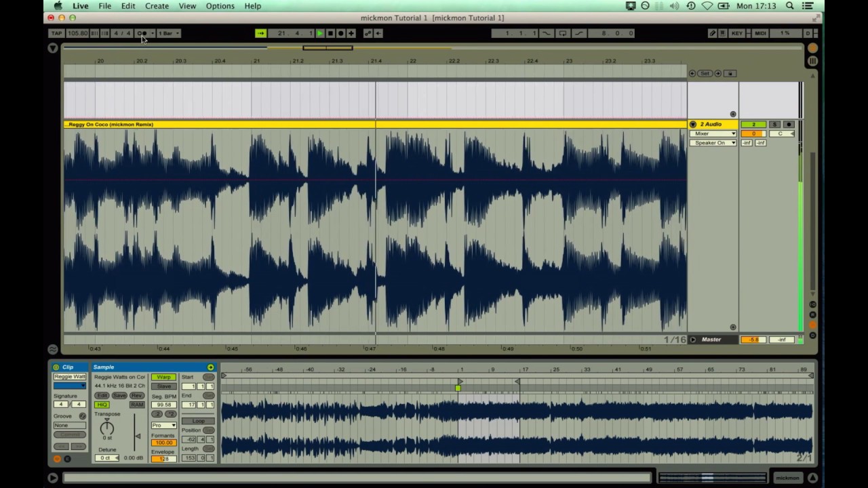This screenshot has height=488, width=868.
Task: Open the clip color dropdown
Action: (70, 386)
